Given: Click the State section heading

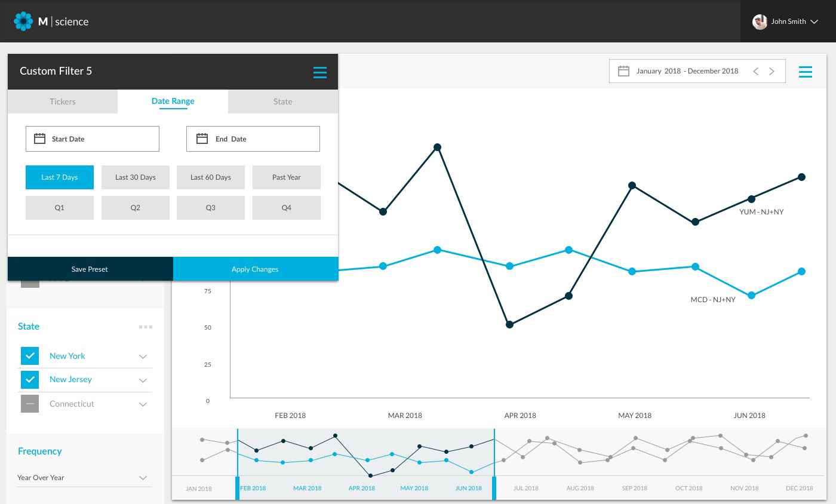Looking at the screenshot, I should pos(29,327).
